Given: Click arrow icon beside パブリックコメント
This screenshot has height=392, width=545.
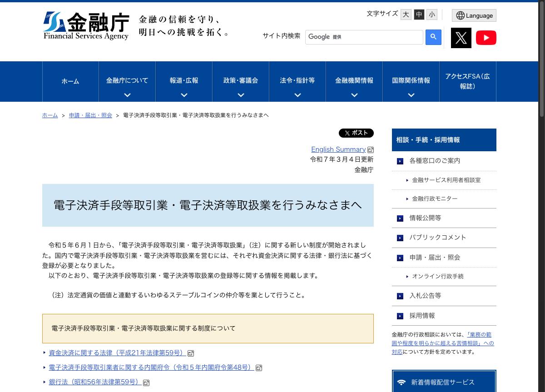Looking at the screenshot, I should (400, 238).
